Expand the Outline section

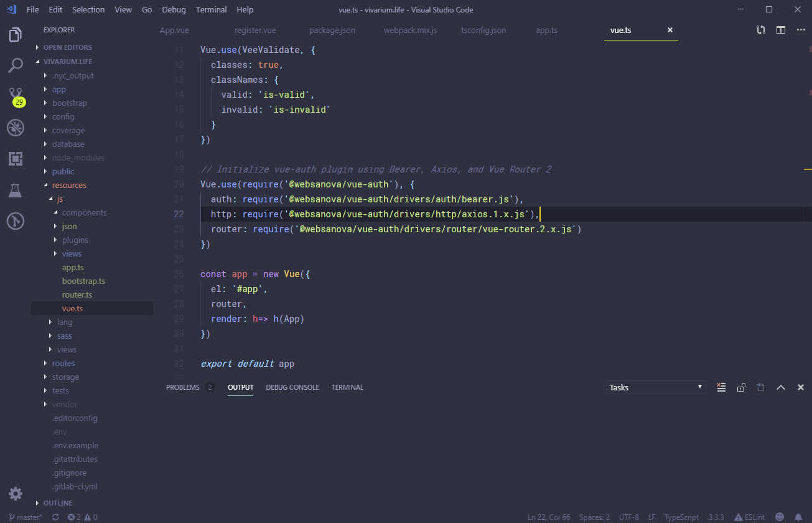coord(58,503)
